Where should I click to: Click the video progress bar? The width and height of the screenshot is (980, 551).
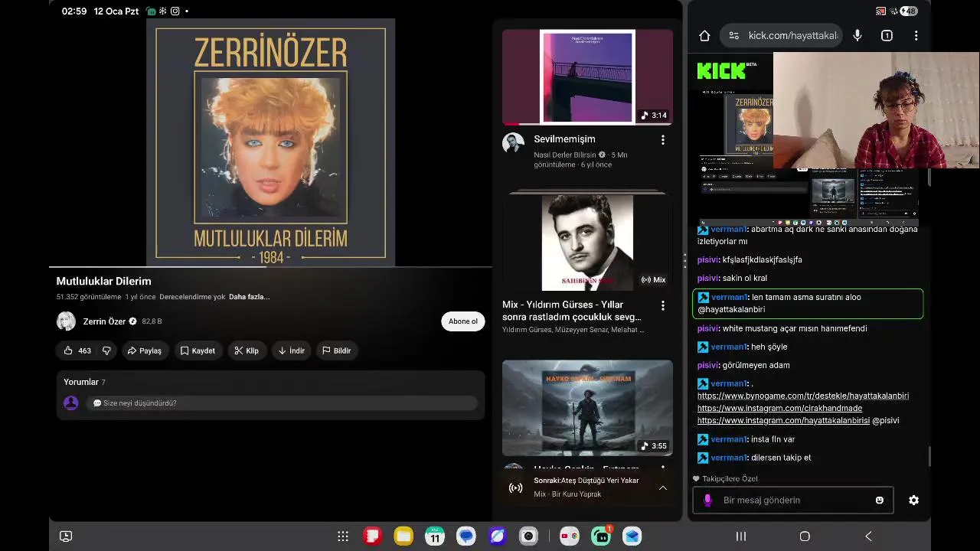270,267
